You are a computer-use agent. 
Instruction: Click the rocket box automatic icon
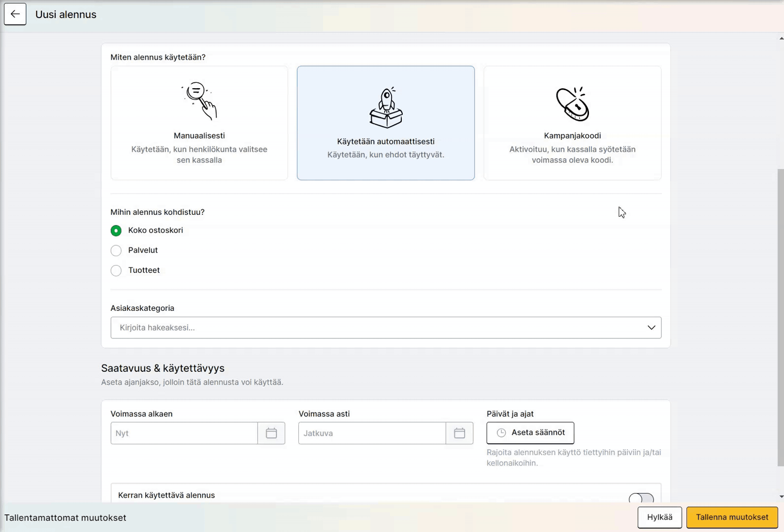click(x=386, y=107)
